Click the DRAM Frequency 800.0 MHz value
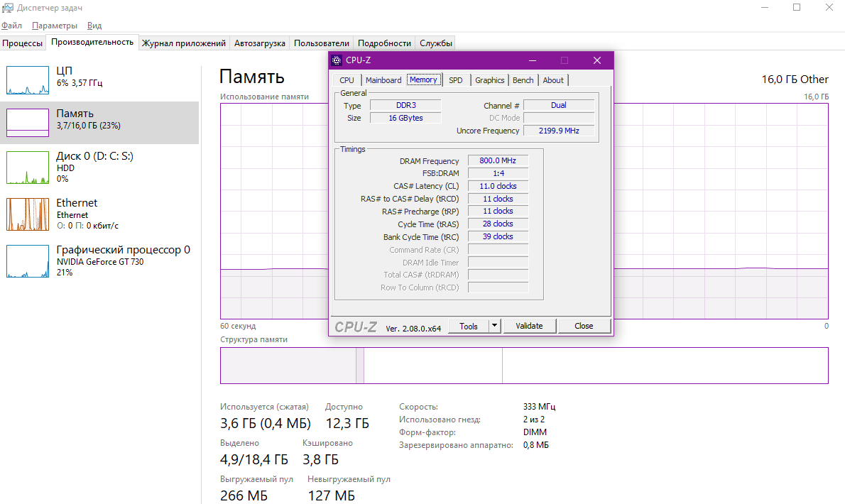The width and height of the screenshot is (845, 504). point(498,160)
